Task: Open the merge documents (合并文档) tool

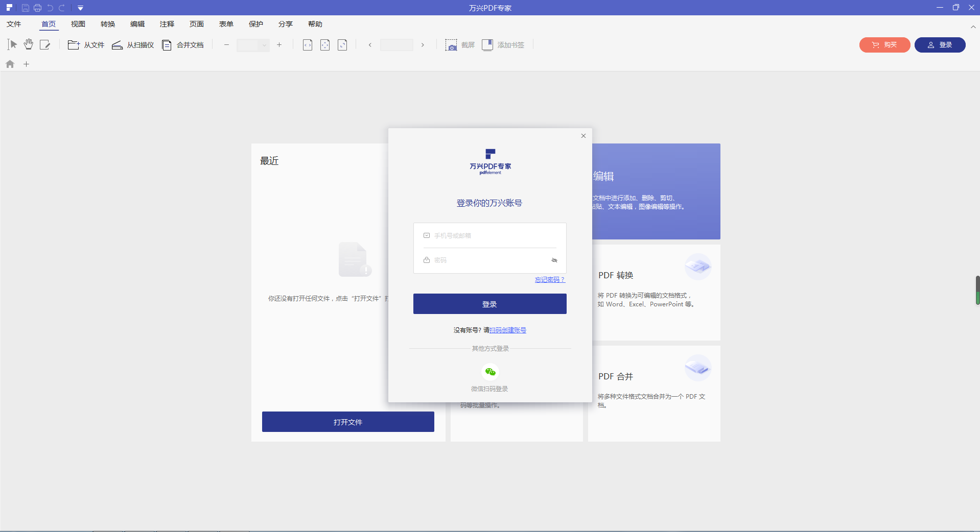Action: click(x=183, y=45)
